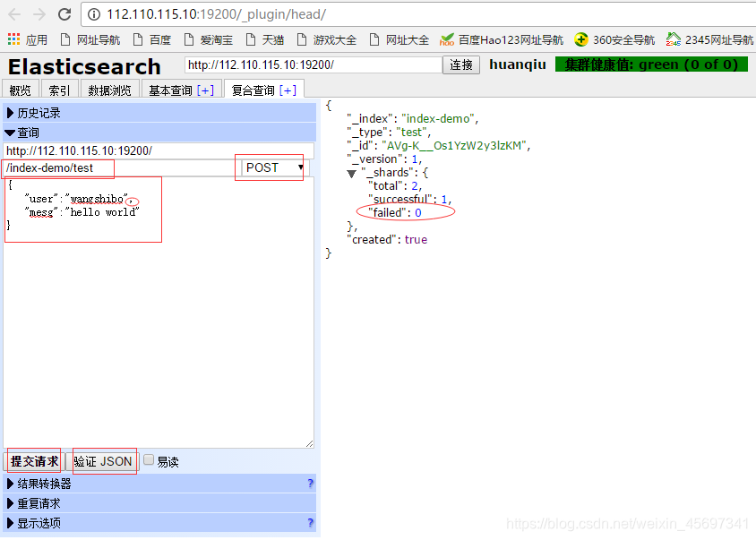Select the 复合查询 tab
The height and width of the screenshot is (540, 756).
pyautogui.click(x=253, y=90)
